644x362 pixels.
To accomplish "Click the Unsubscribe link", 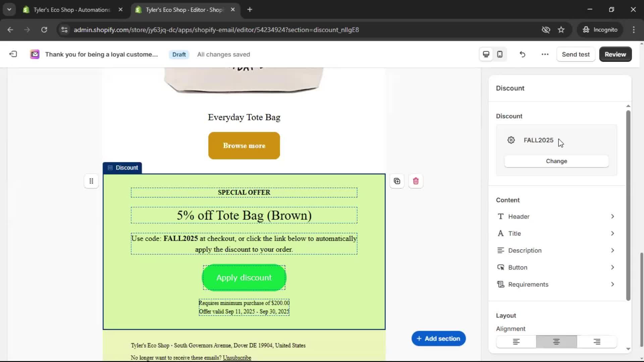I will (x=237, y=357).
